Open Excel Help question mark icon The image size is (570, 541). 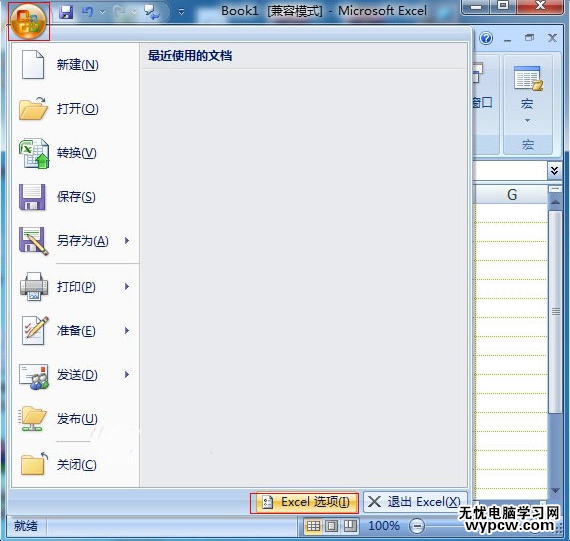[486, 38]
